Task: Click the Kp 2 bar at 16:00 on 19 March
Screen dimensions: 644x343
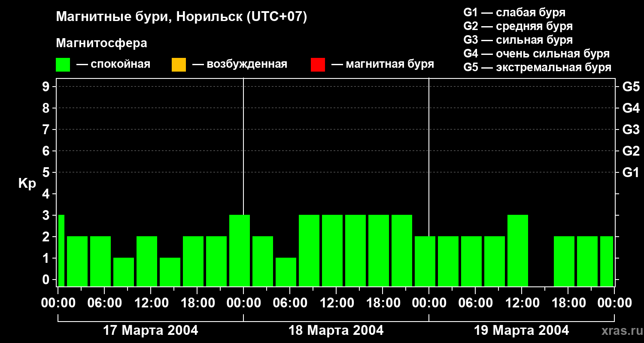Action: tap(564, 261)
